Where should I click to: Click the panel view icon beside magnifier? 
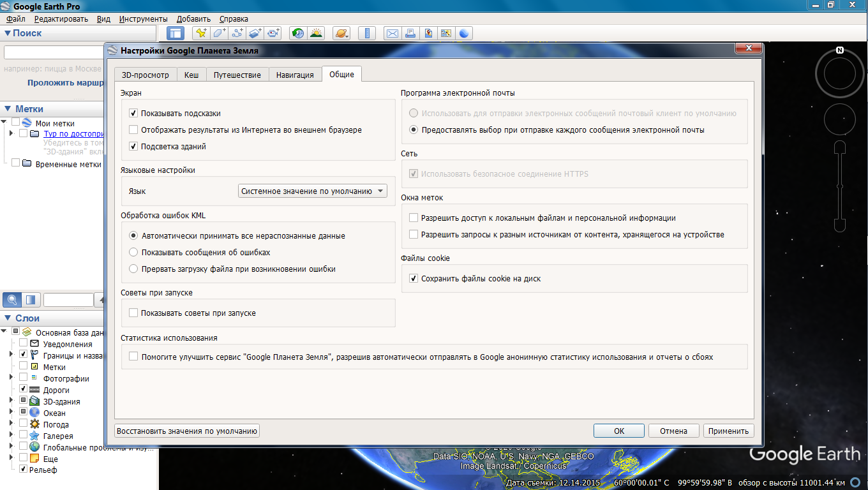(x=30, y=299)
